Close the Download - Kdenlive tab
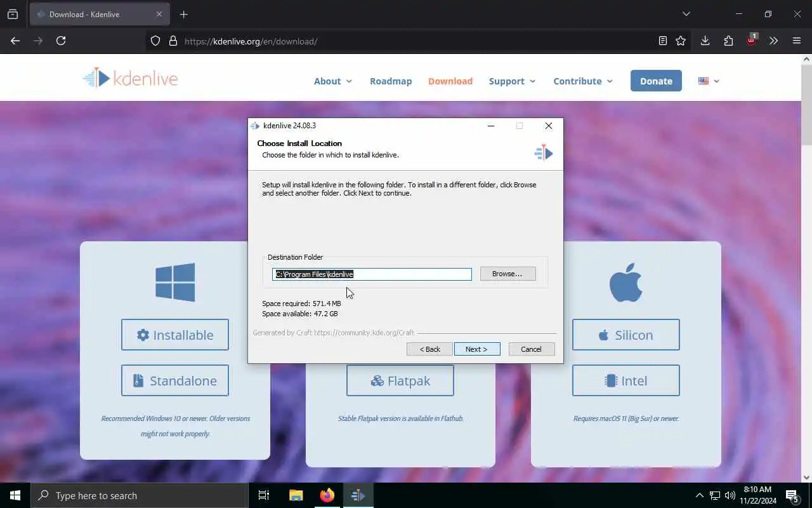This screenshot has width=812, height=508. point(159,14)
